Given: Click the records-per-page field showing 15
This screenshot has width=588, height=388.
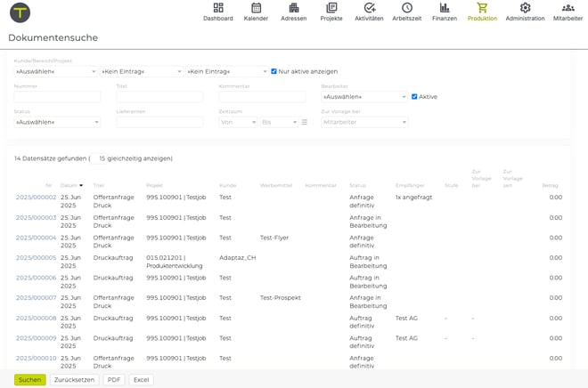Looking at the screenshot, I should click(x=100, y=158).
